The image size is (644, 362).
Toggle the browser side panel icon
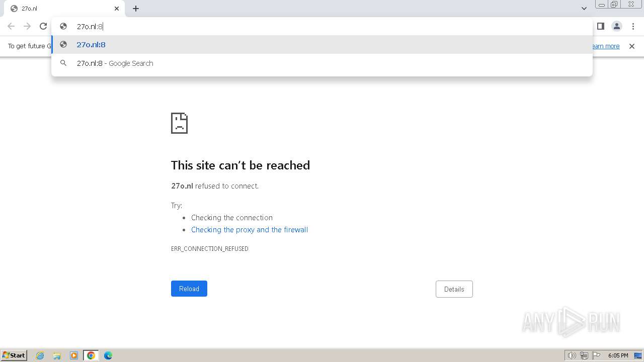pos(600,26)
